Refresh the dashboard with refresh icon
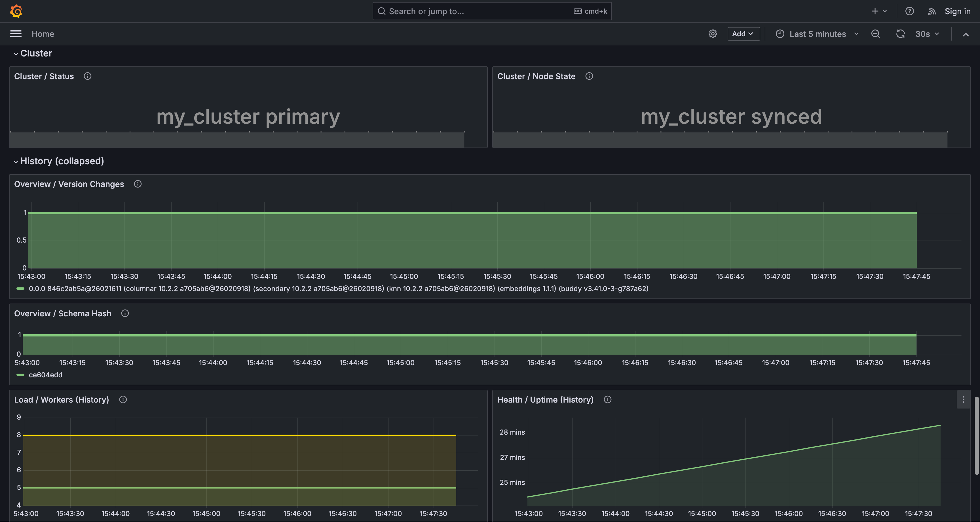This screenshot has height=522, width=980. 900,34
